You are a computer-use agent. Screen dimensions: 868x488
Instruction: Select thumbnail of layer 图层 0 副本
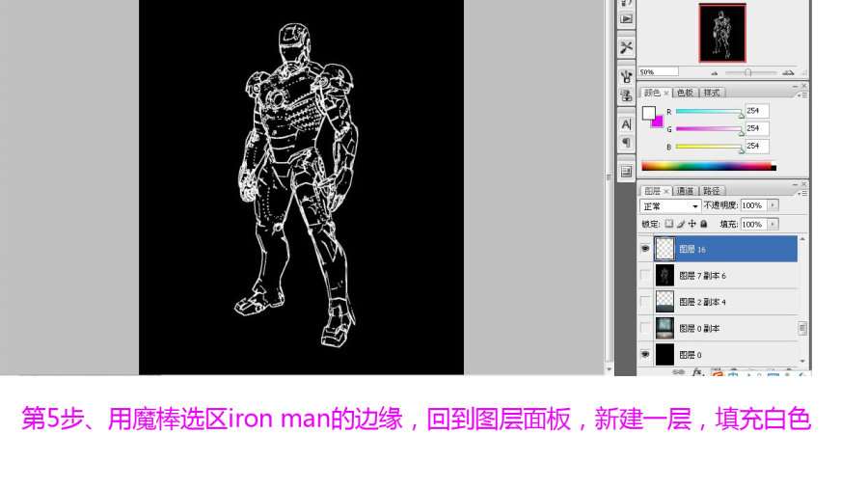click(x=665, y=328)
